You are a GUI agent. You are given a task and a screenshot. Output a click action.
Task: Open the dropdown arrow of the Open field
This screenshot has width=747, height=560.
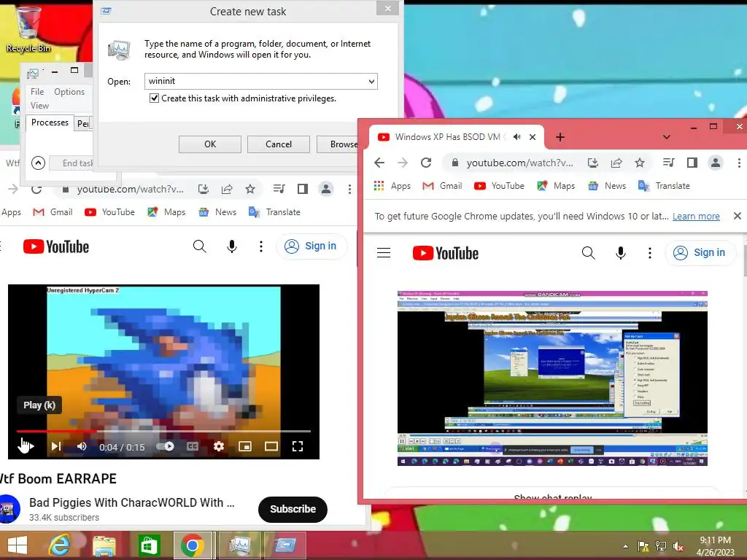pyautogui.click(x=371, y=82)
